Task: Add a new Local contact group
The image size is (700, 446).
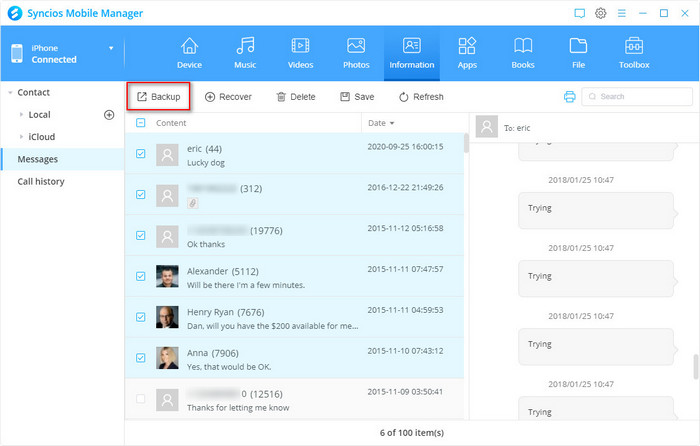Action: (x=109, y=115)
